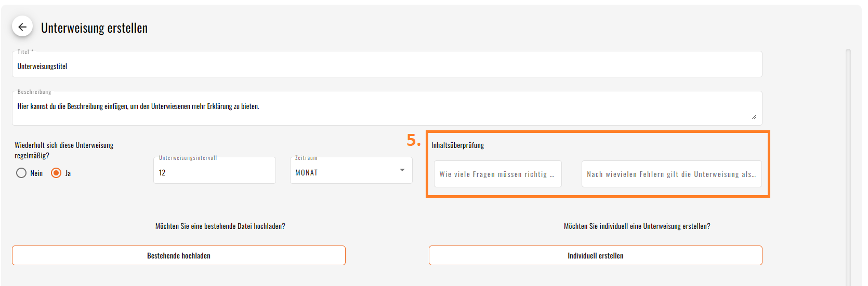Click the 'Wiederholt sich diese Unterweisung regelmäßig?' text
Screen dimensions: 868x286
click(x=64, y=151)
